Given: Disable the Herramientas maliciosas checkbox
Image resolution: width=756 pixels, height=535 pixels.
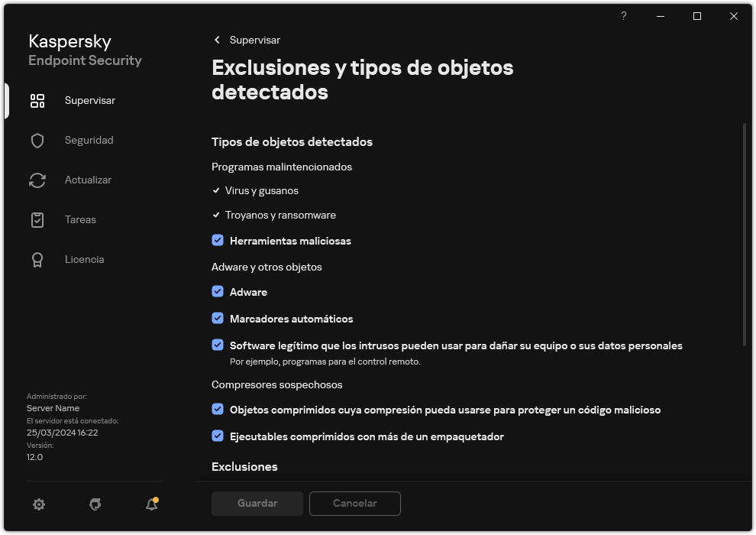Looking at the screenshot, I should click(x=218, y=240).
